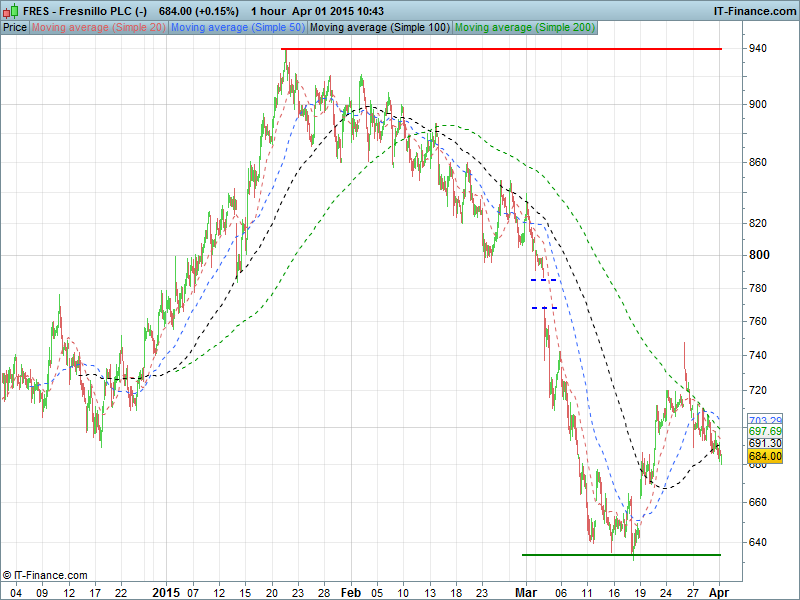
Task: Click the 2015 label on the time axis
Action: click(165, 592)
